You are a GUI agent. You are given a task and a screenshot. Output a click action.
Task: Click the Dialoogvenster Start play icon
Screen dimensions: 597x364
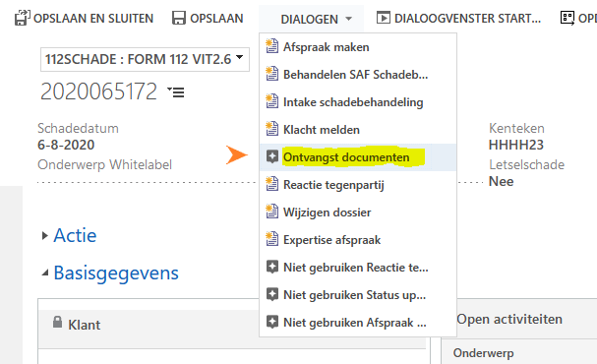383,18
